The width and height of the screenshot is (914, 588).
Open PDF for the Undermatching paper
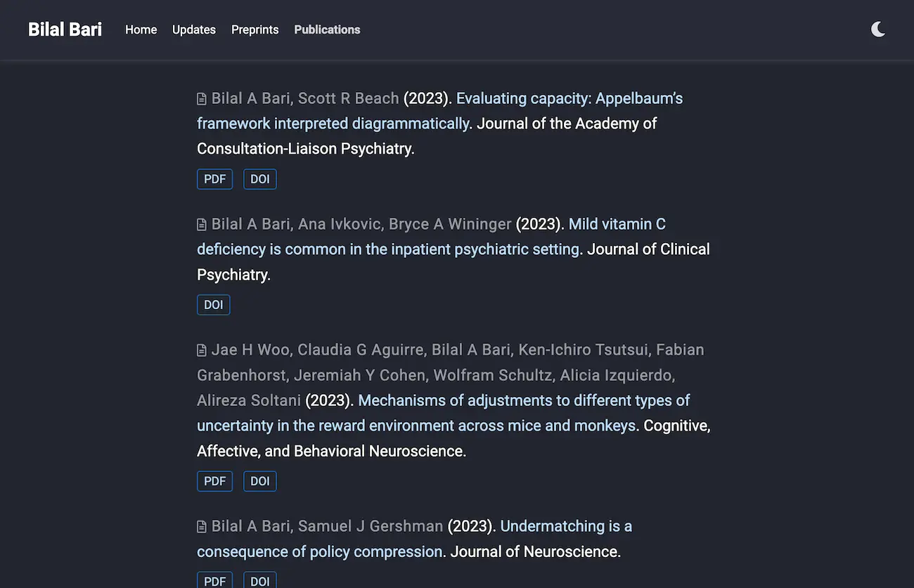[214, 580]
